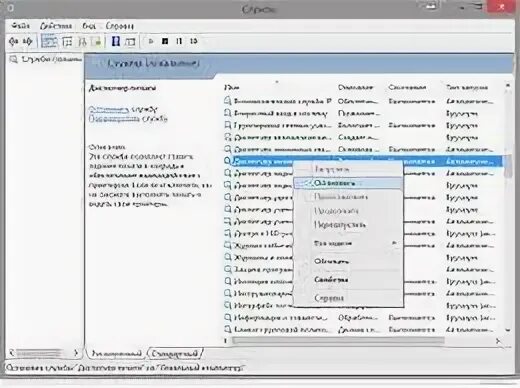The width and height of the screenshot is (520, 388).
Task: Click the Перезапустить службу link
Action: point(114,118)
